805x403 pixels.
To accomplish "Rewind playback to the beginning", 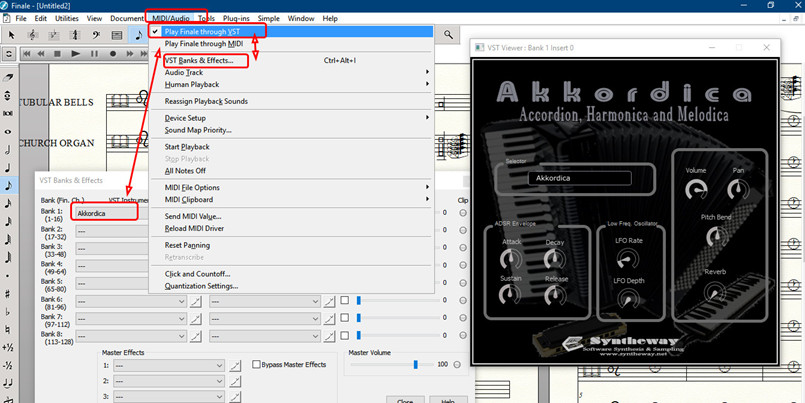I will pos(26,53).
